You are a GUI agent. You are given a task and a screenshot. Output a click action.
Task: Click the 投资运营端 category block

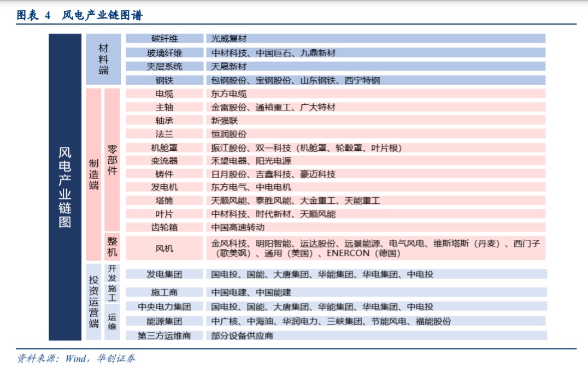pyautogui.click(x=94, y=302)
